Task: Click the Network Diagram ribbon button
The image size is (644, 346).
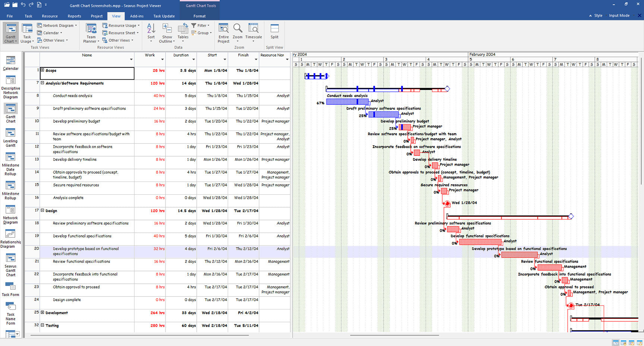Action: tap(57, 25)
